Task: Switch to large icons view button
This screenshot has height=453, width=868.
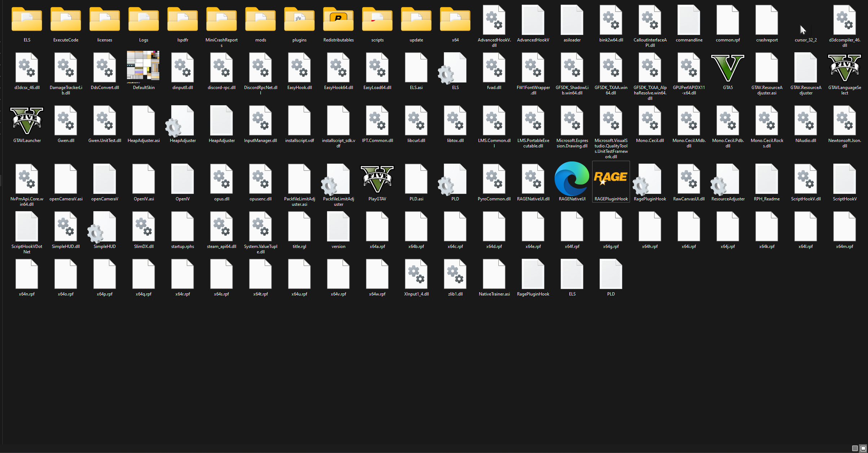Action: tap(863, 448)
